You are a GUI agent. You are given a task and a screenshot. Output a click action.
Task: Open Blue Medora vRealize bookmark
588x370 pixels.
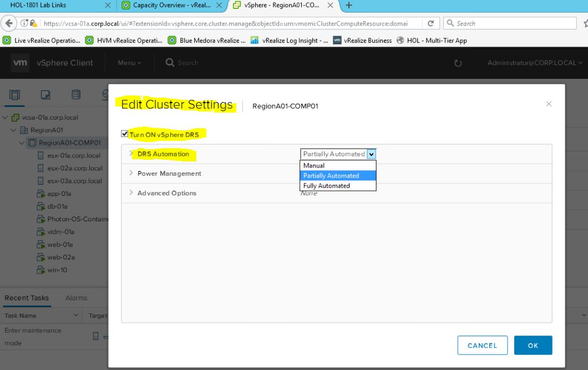point(206,40)
